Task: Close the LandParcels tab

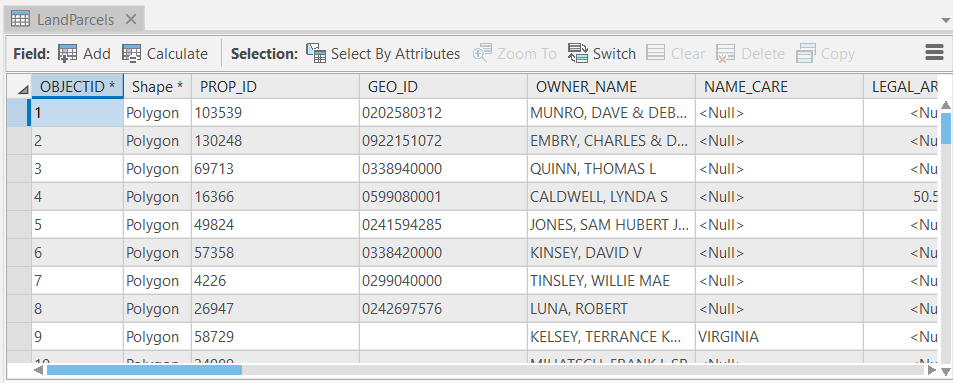Action: pyautogui.click(x=131, y=19)
